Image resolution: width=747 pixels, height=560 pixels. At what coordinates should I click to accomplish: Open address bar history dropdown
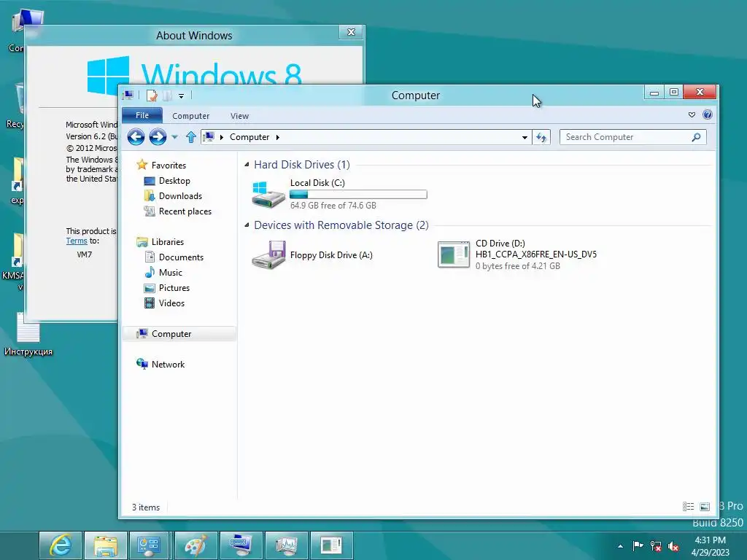(x=525, y=137)
